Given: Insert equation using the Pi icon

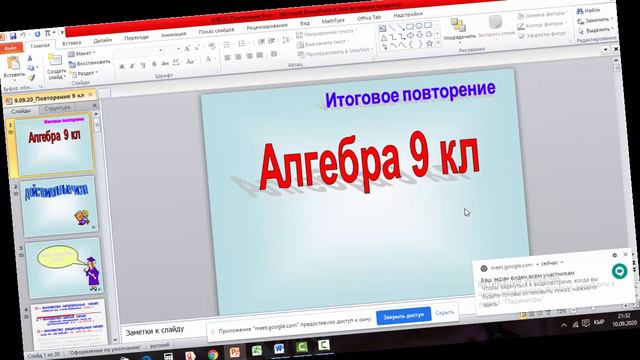Looking at the screenshot, I should 48,33.
